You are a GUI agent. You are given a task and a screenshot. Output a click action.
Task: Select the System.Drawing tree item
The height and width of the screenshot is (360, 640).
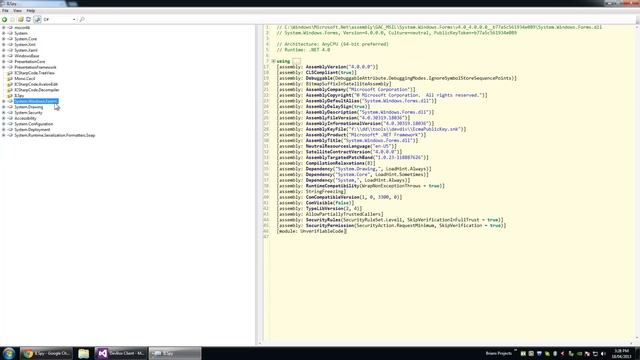click(x=29, y=107)
